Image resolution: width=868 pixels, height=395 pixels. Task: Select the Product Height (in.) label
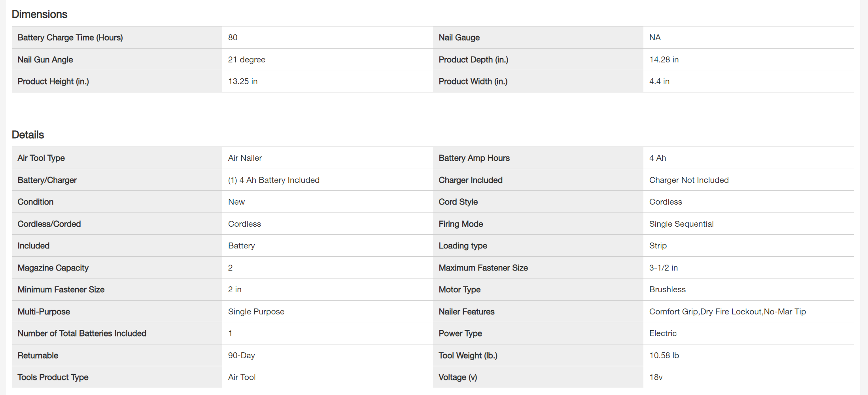tap(53, 81)
